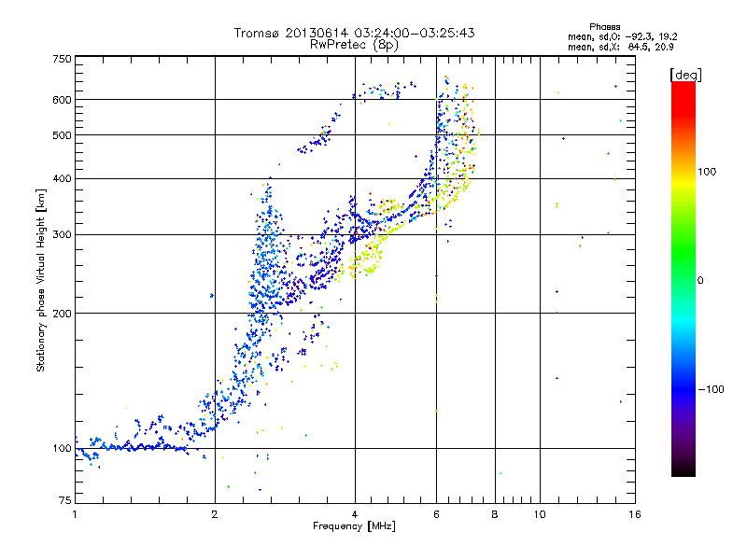Screen dimensions: 747x560
Task: Click the plot title 'Tromsø 20130614 03:24:00-03:25:43'
Action: click(354, 33)
